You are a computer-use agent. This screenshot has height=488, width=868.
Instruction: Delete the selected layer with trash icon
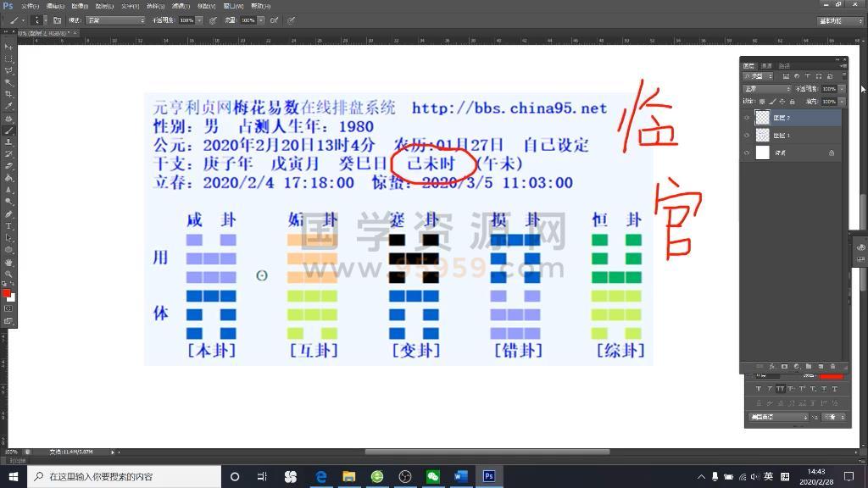(832, 366)
